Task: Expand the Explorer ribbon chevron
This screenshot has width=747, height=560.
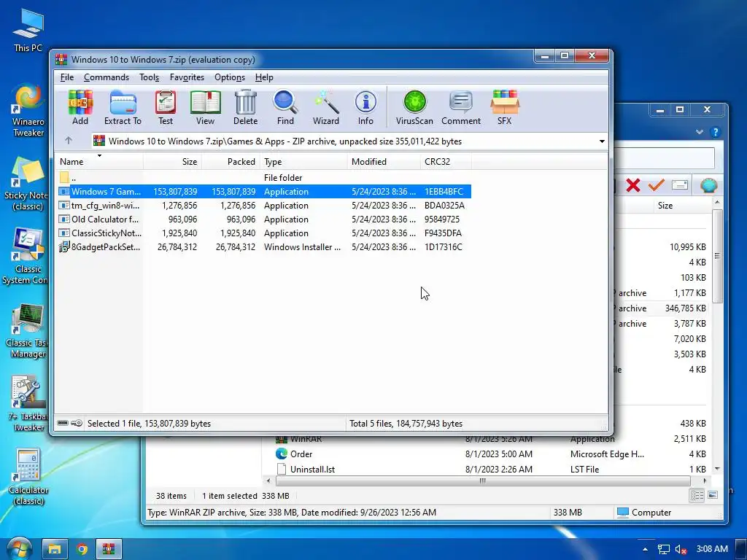Action: click(700, 132)
